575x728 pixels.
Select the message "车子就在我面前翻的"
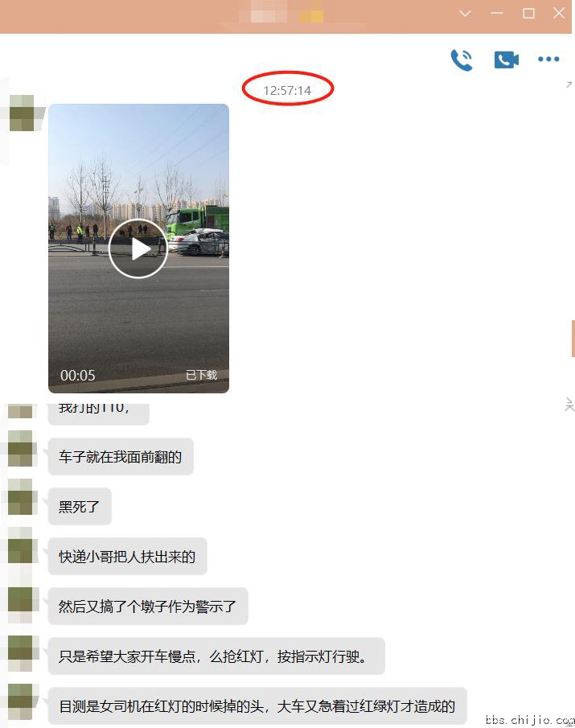(121, 457)
